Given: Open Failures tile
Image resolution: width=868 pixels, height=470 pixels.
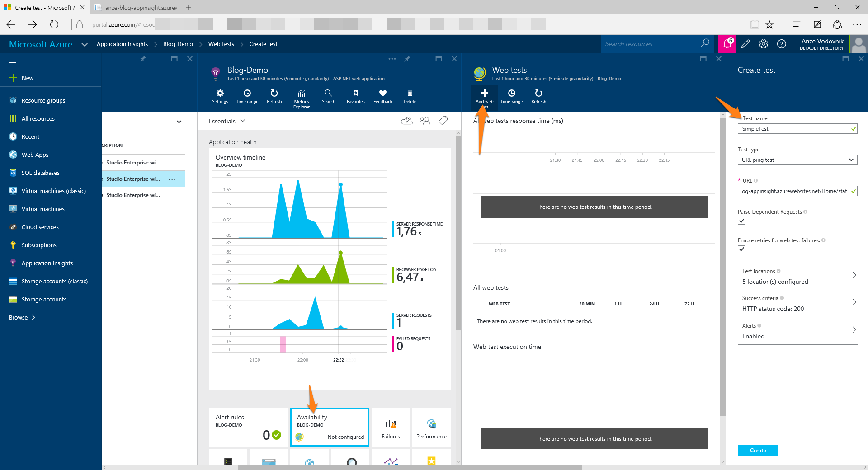Looking at the screenshot, I should point(391,427).
